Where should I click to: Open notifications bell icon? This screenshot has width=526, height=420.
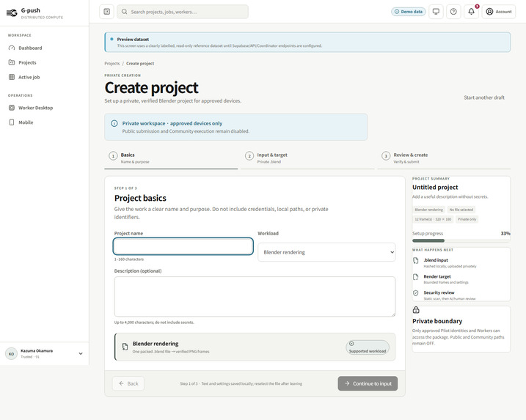[471, 12]
